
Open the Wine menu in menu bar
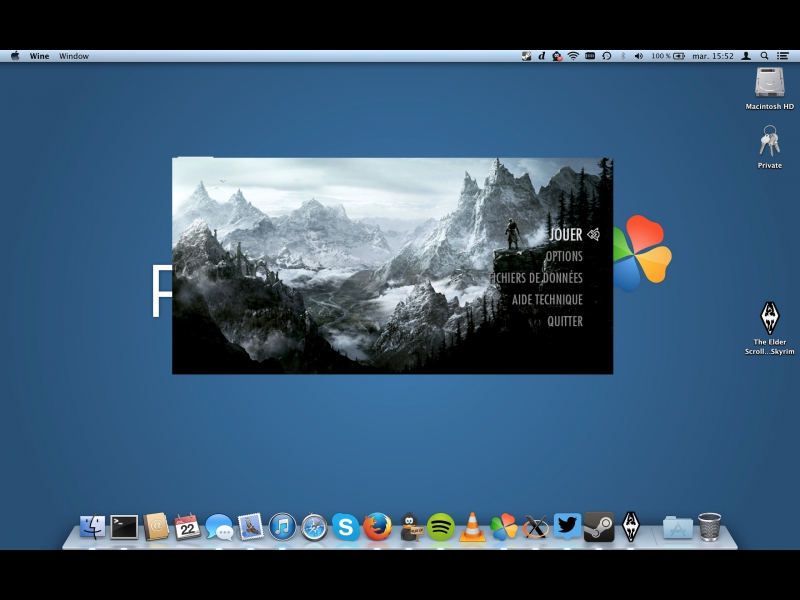(x=39, y=56)
